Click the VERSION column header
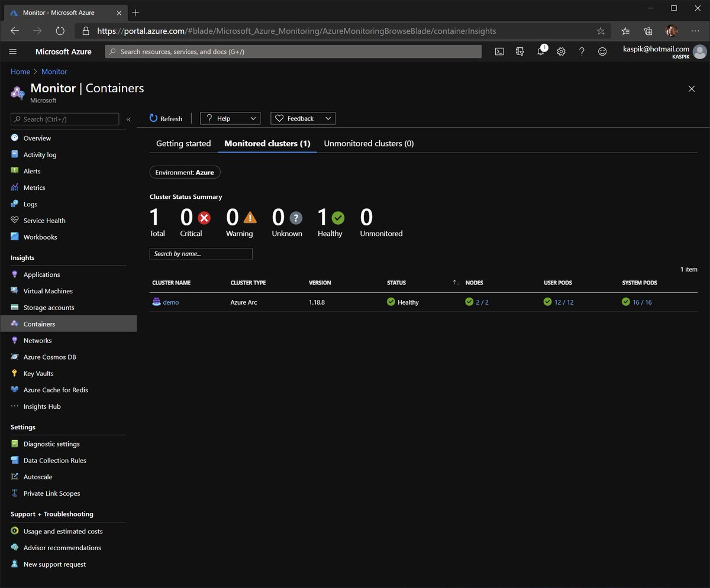Image resolution: width=710 pixels, height=588 pixels. tap(320, 283)
